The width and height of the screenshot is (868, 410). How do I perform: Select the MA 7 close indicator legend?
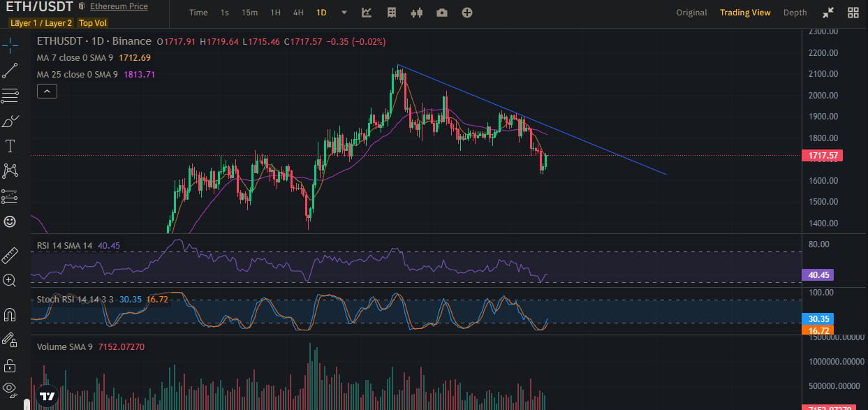(76, 58)
